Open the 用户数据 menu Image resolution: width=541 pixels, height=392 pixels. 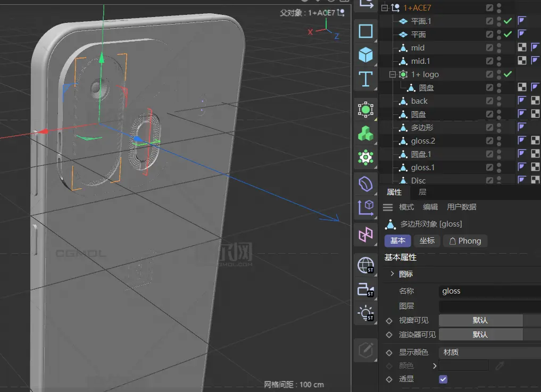coord(462,207)
